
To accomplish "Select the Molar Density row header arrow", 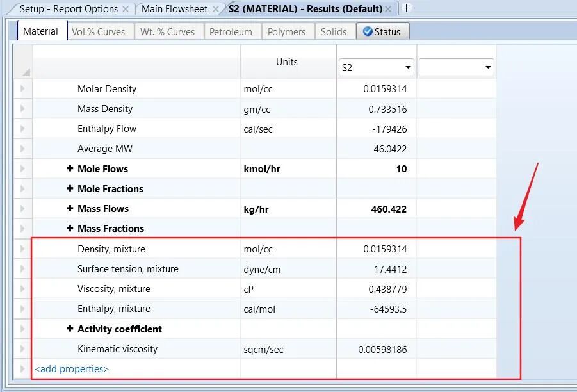I will (x=22, y=88).
